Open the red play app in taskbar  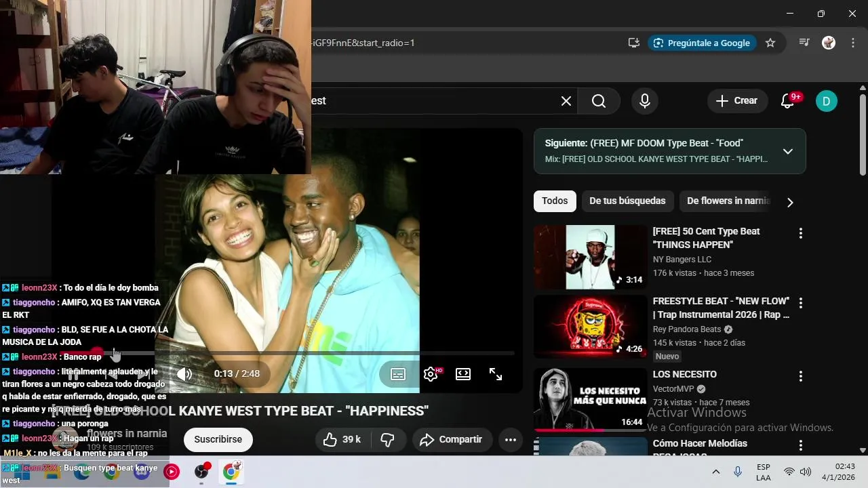click(172, 472)
